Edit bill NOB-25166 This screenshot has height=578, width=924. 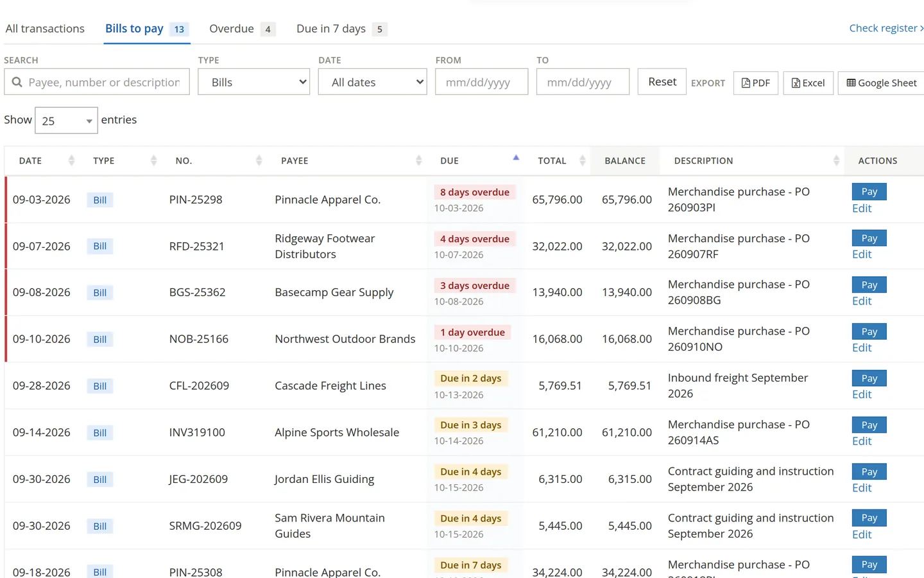[x=862, y=347]
